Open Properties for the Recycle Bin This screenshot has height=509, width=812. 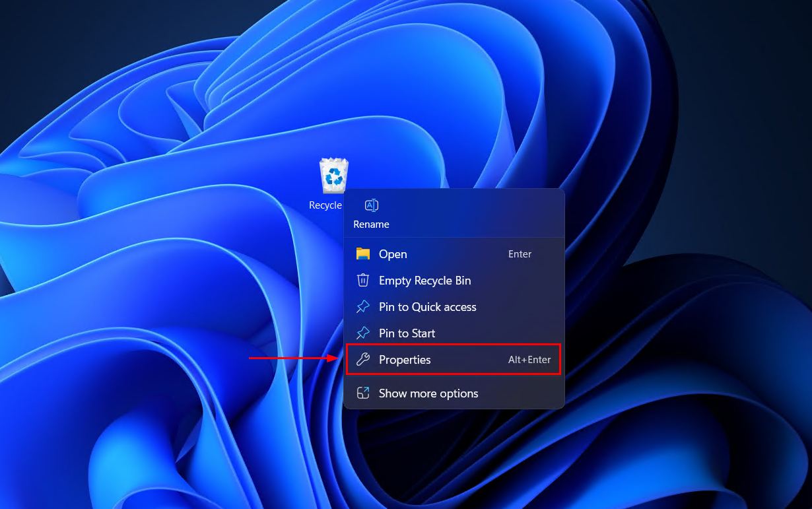coord(405,359)
